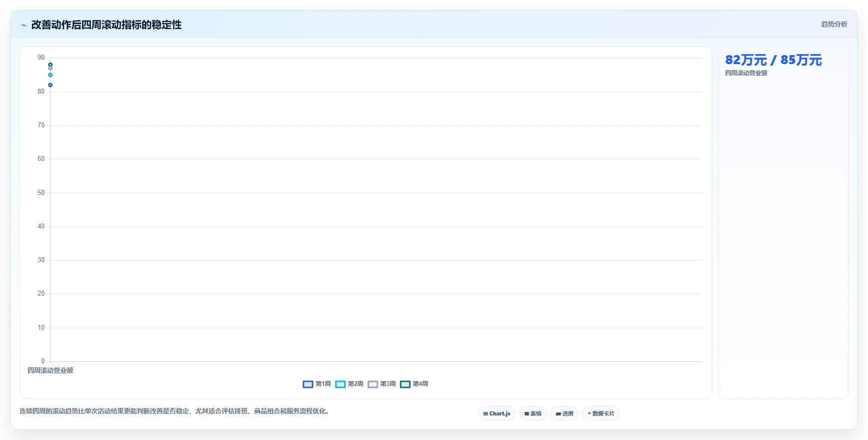868x440 pixels.
Task: Click the y-axis label 90
Action: (41, 58)
